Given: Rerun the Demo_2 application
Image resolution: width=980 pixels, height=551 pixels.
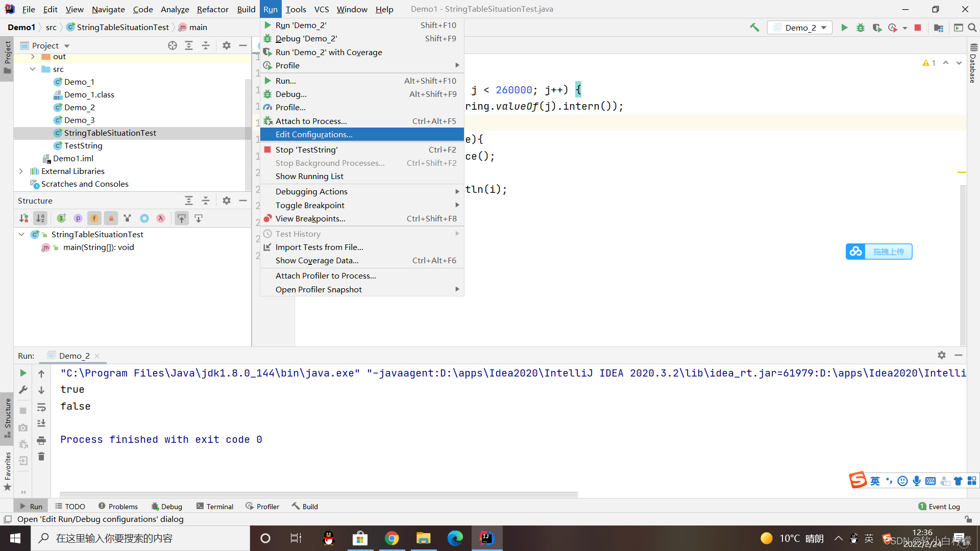Looking at the screenshot, I should click(x=22, y=373).
